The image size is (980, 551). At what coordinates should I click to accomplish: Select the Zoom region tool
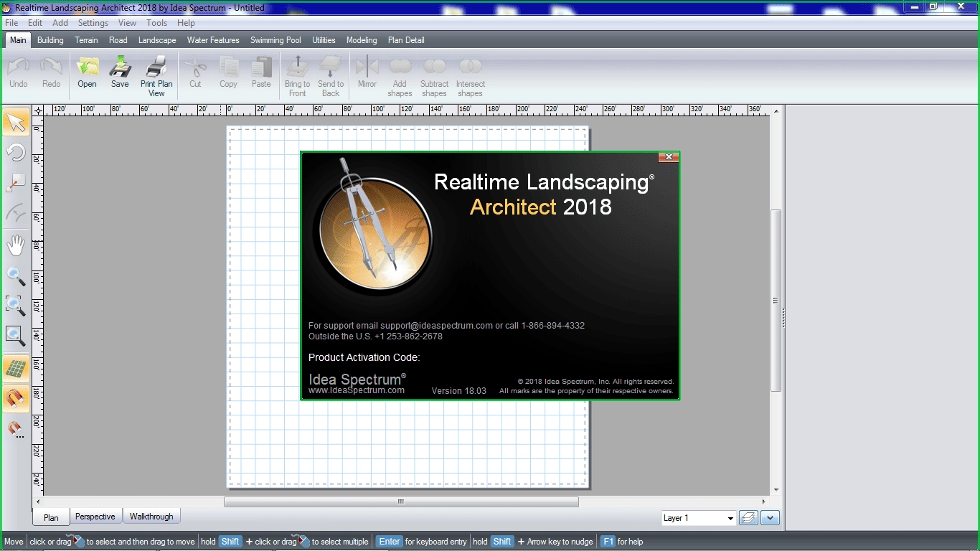pos(16,306)
